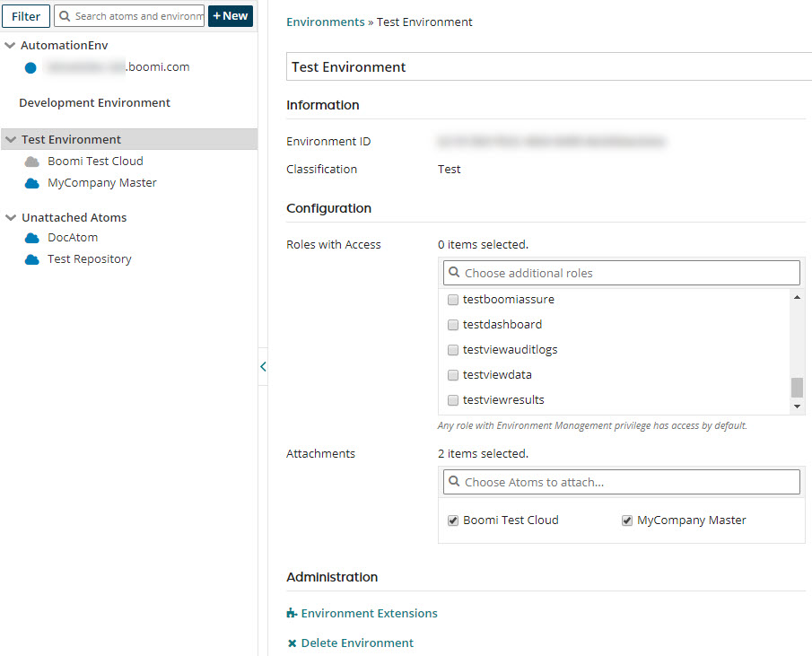Collapse the Unattached Atoms group

pos(10,217)
